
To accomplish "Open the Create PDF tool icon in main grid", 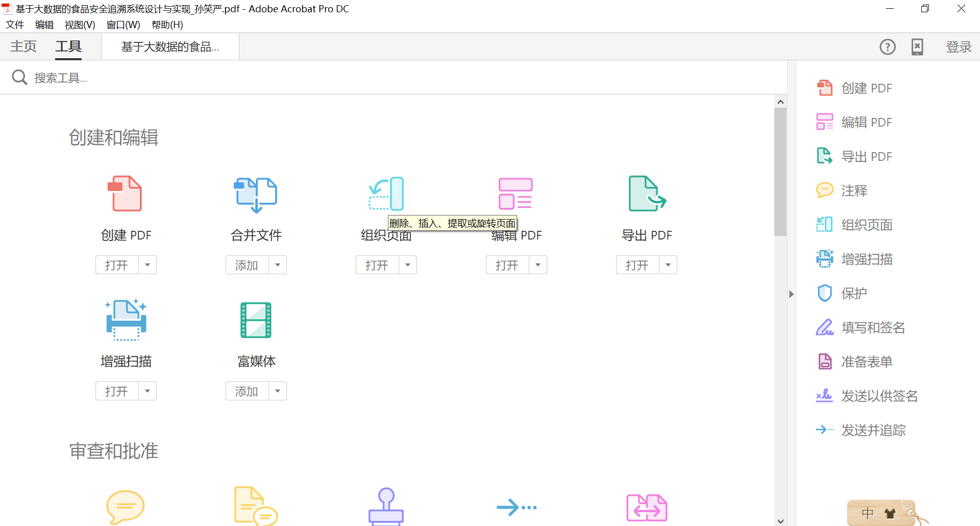I will pyautogui.click(x=126, y=194).
